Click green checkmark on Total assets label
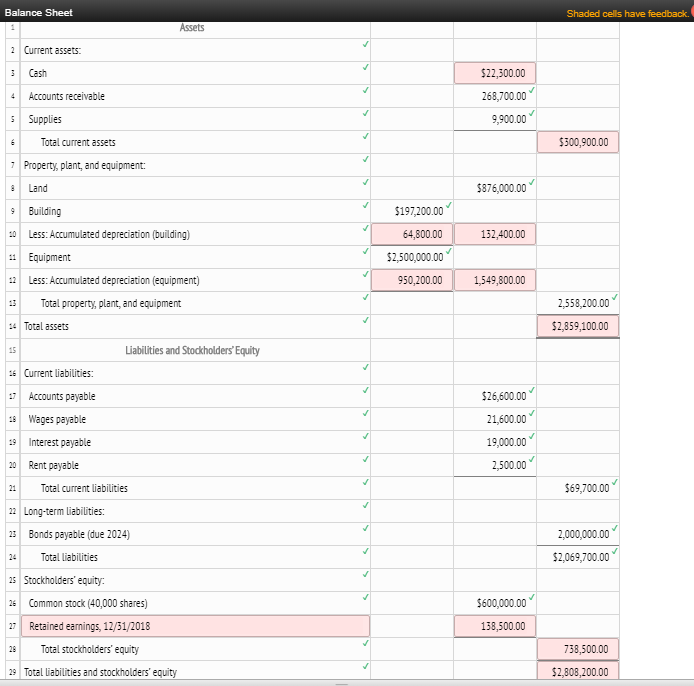 click(366, 320)
